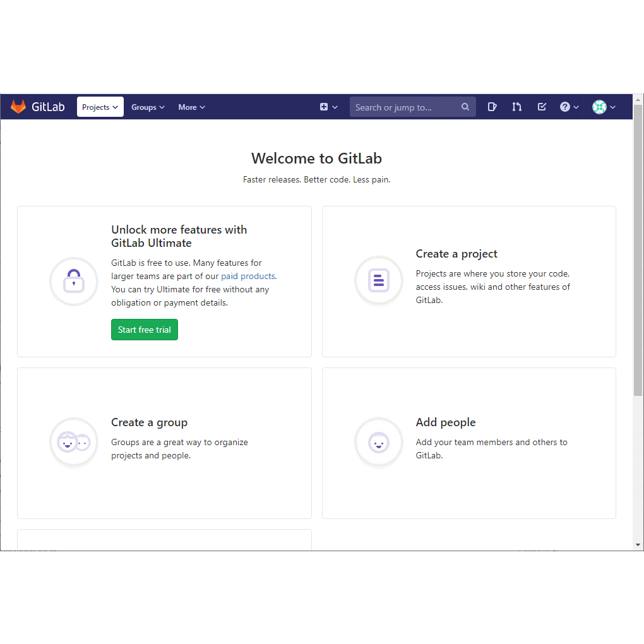Click the Groups are a great way description
This screenshot has height=644, width=644.
click(x=179, y=449)
